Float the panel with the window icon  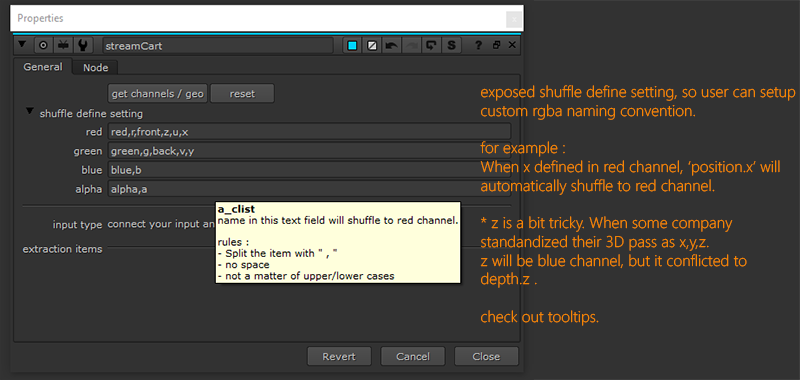coord(496,45)
